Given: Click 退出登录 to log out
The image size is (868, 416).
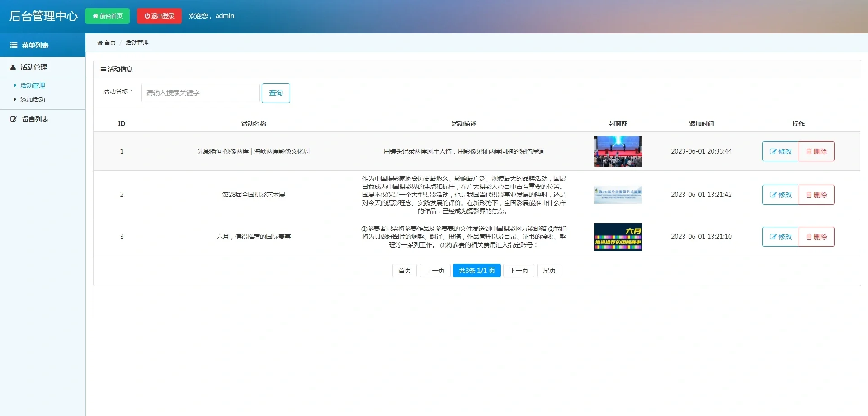Looking at the screenshot, I should (159, 16).
